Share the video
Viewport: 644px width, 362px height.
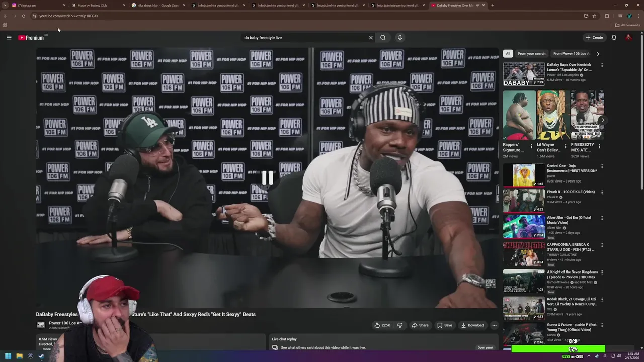pos(420,325)
